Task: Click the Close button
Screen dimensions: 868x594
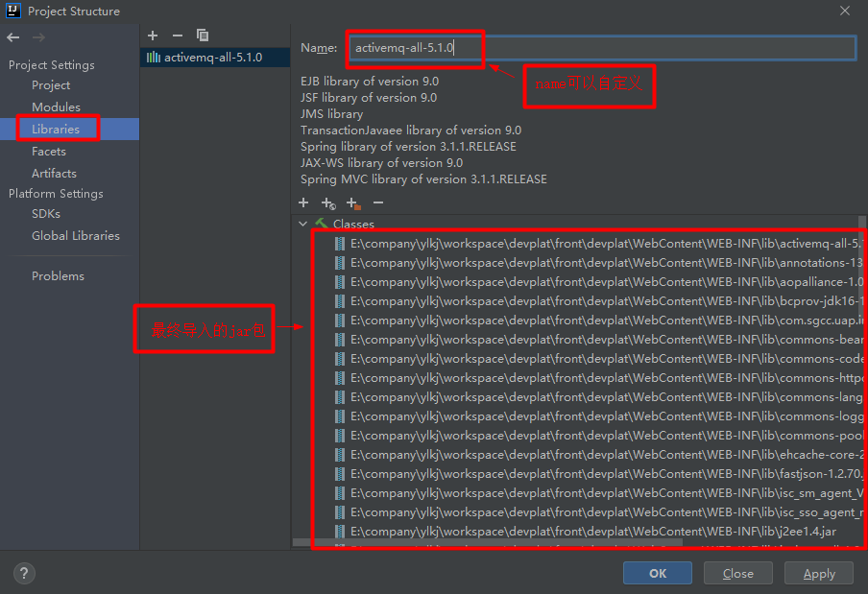Action: pyautogui.click(x=738, y=574)
